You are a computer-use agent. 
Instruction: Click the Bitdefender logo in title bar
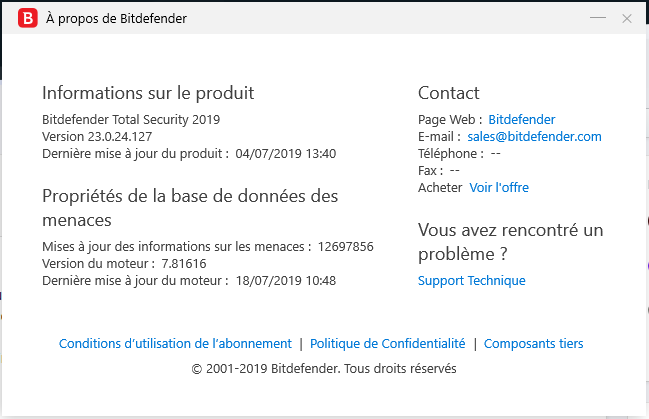(28, 18)
